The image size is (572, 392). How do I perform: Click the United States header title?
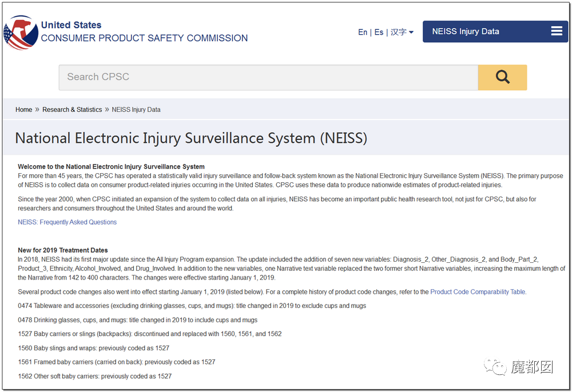[x=71, y=25]
